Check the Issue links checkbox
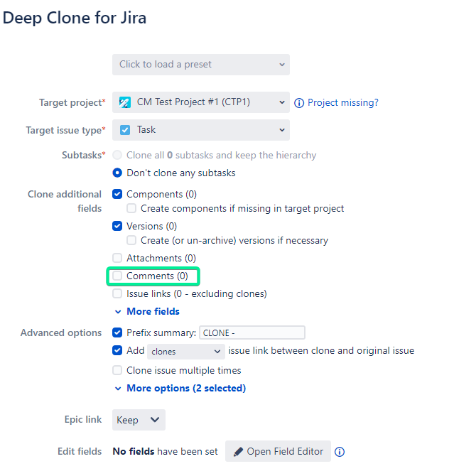 point(117,293)
